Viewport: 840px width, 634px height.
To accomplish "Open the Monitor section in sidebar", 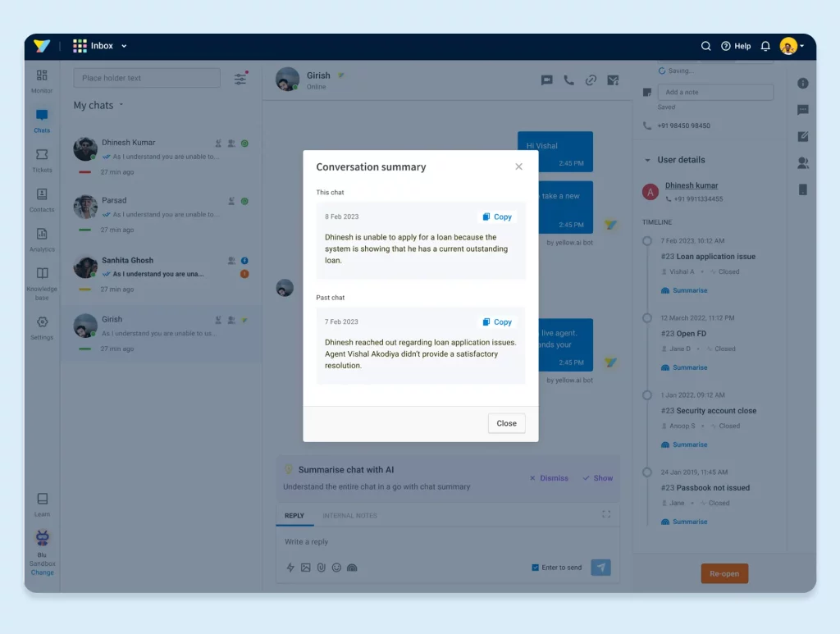I will [x=42, y=81].
